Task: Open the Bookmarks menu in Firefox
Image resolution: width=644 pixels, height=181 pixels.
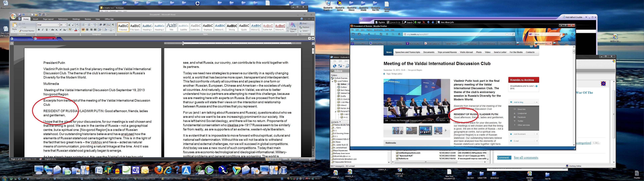Action: [378, 30]
